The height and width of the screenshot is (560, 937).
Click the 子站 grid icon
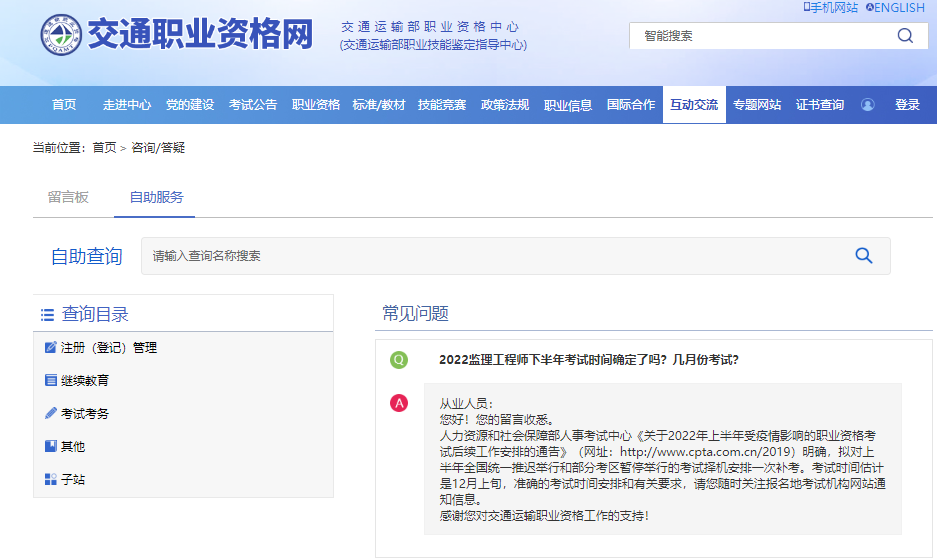(x=51, y=480)
